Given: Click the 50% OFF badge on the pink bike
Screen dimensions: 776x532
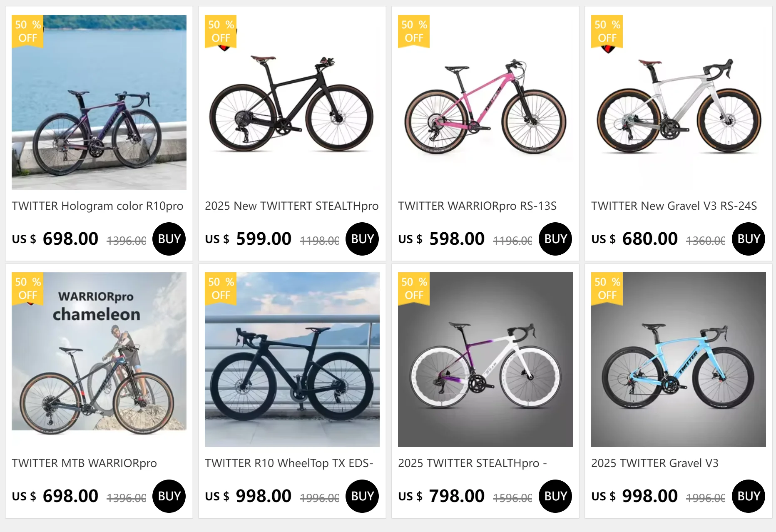Looking at the screenshot, I should coord(414,32).
